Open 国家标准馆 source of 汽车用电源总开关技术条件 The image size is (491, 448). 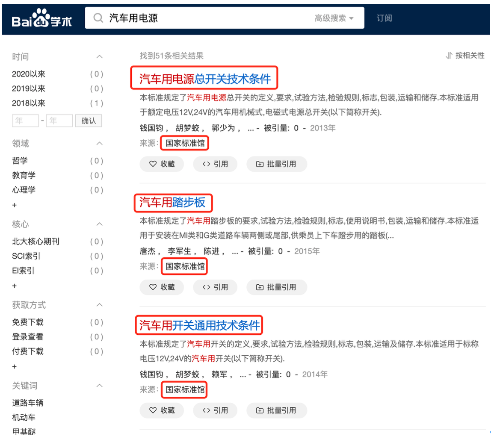185,143
